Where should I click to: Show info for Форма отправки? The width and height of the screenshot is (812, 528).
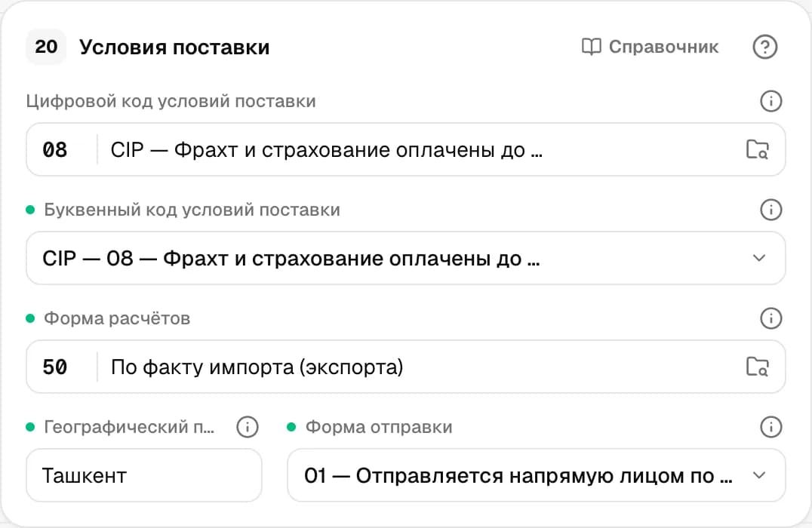click(x=770, y=426)
